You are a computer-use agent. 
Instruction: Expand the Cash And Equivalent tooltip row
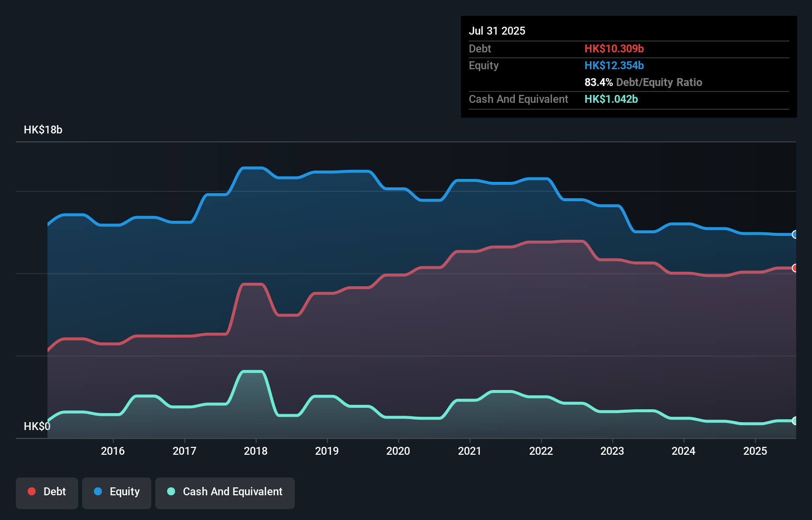[518, 99]
